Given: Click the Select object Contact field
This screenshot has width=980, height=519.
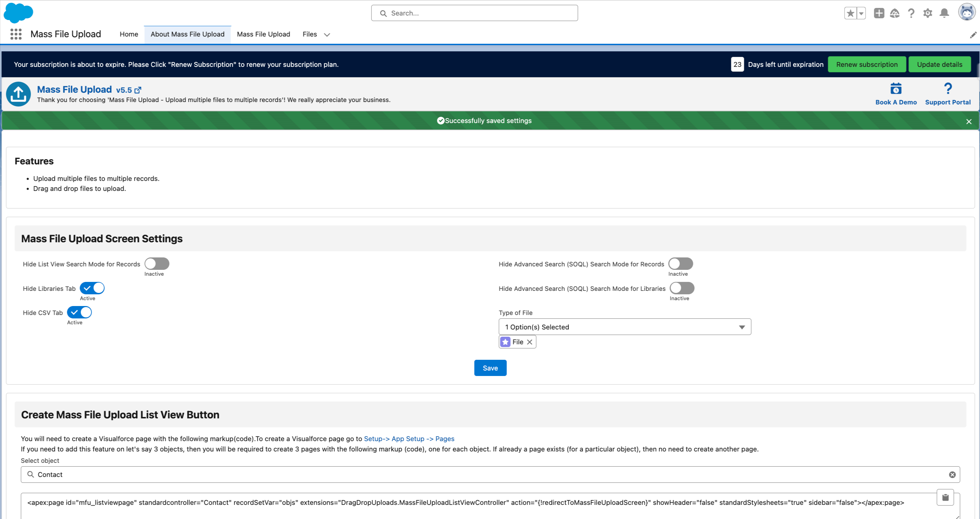Looking at the screenshot, I should click(490, 475).
